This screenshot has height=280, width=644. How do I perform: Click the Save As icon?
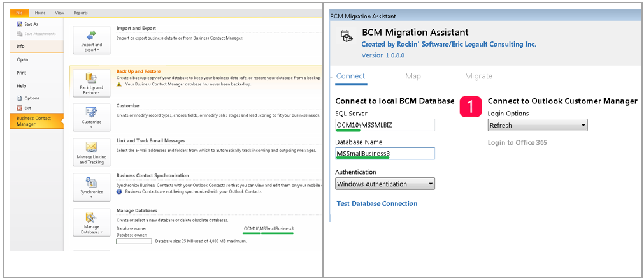(x=19, y=24)
